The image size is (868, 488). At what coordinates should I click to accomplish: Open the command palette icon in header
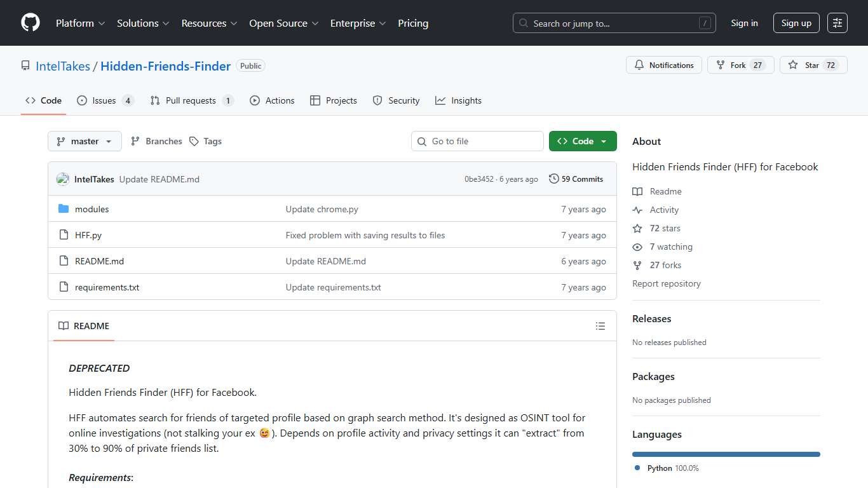[837, 22]
